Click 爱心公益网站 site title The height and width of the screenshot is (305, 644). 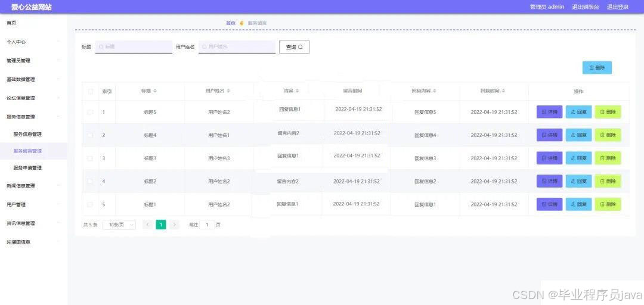[31, 7]
